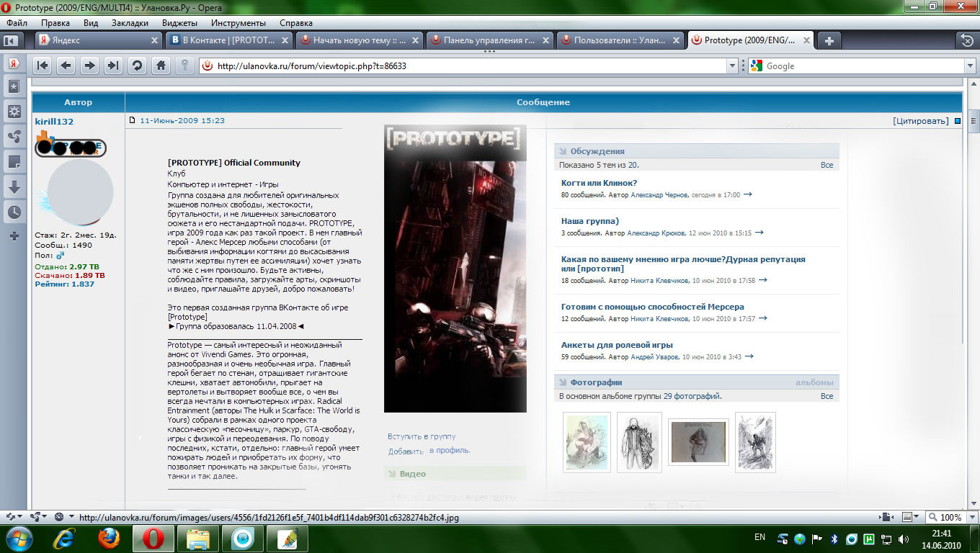Open the History clock sidebar panel
Image resolution: width=980 pixels, height=553 pixels.
click(x=14, y=212)
